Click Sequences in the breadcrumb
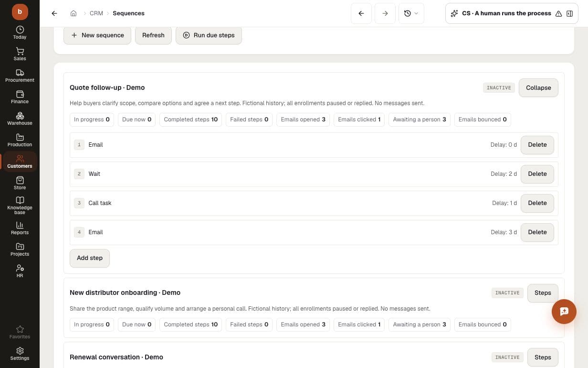This screenshot has width=588, height=368. pos(128,13)
